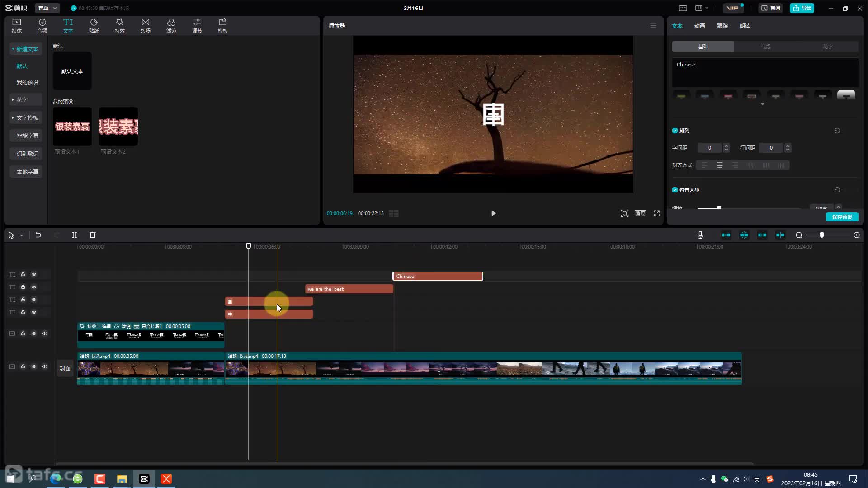Viewport: 868px width, 488px height.
Task: Increase the 字间距 stepper value
Action: click(726, 145)
